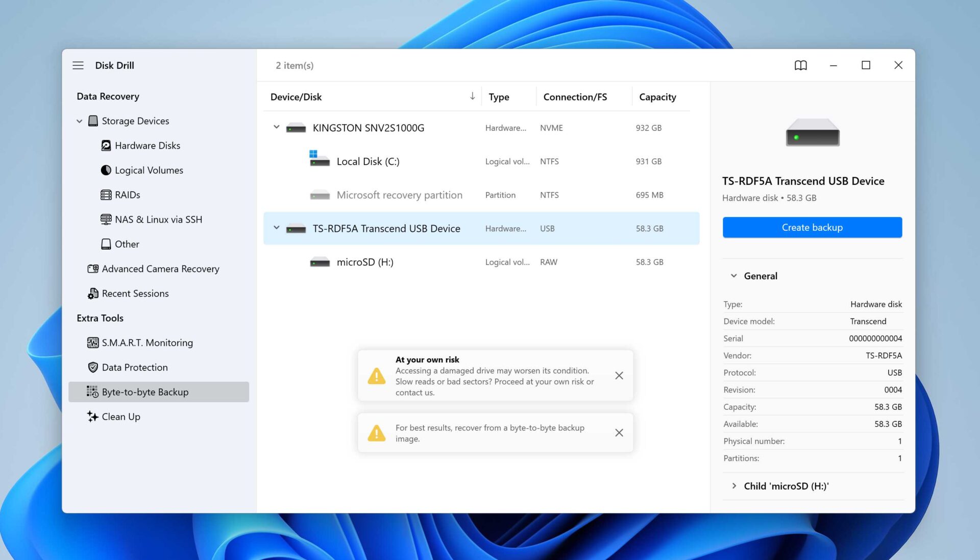Open Advanced Camera Recovery
This screenshot has height=560, width=980.
click(160, 269)
